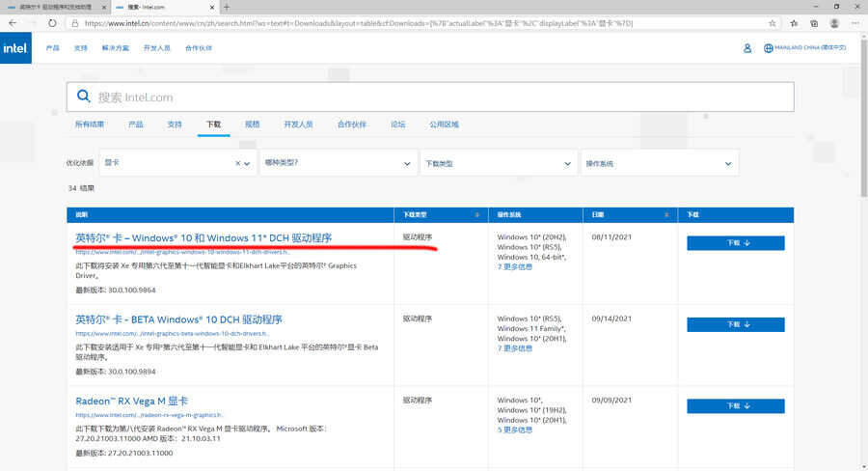The height and width of the screenshot is (471, 868).
Task: Click the magnifier search icon
Action: [x=83, y=97]
